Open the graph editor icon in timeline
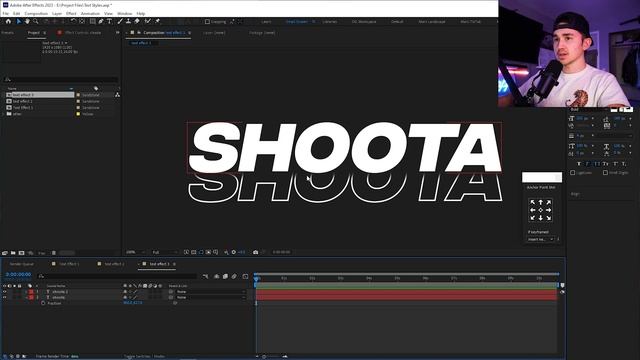This screenshot has width=640, height=360. [245, 276]
